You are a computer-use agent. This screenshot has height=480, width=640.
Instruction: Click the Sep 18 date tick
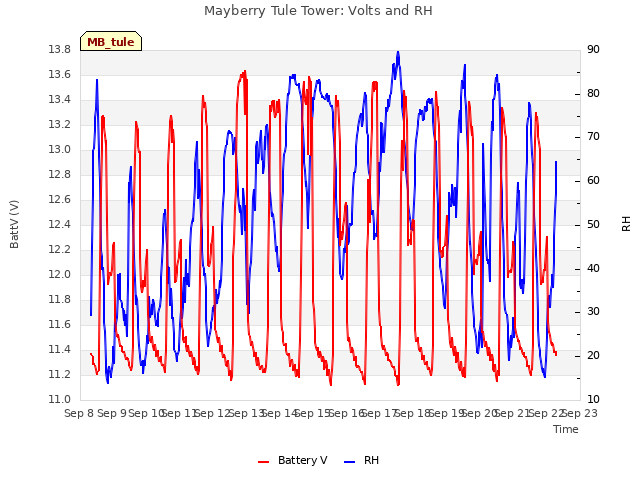click(413, 413)
